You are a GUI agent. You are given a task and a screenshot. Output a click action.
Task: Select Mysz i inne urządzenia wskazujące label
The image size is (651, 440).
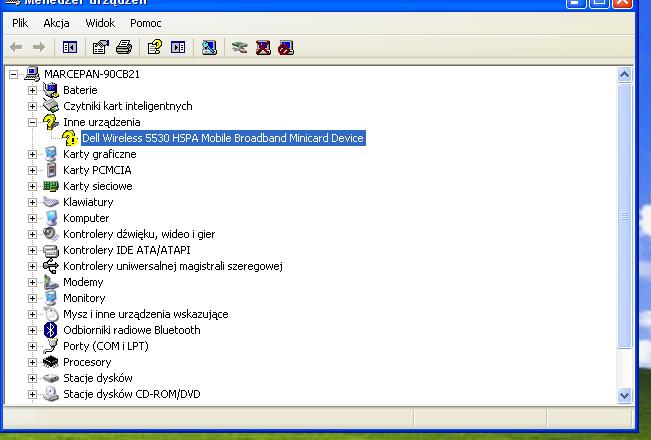(146, 314)
